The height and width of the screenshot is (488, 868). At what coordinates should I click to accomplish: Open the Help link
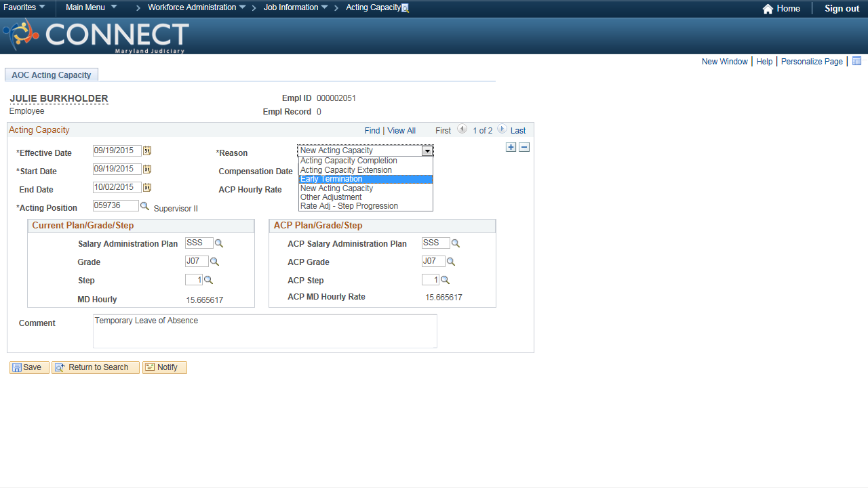[x=764, y=62]
